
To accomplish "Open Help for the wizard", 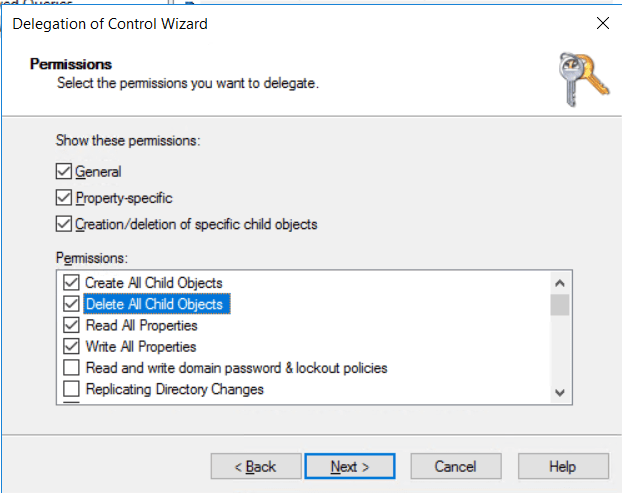I will 562,466.
